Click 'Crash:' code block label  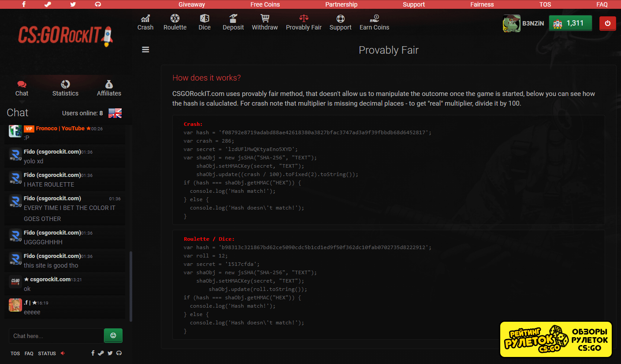(x=193, y=124)
